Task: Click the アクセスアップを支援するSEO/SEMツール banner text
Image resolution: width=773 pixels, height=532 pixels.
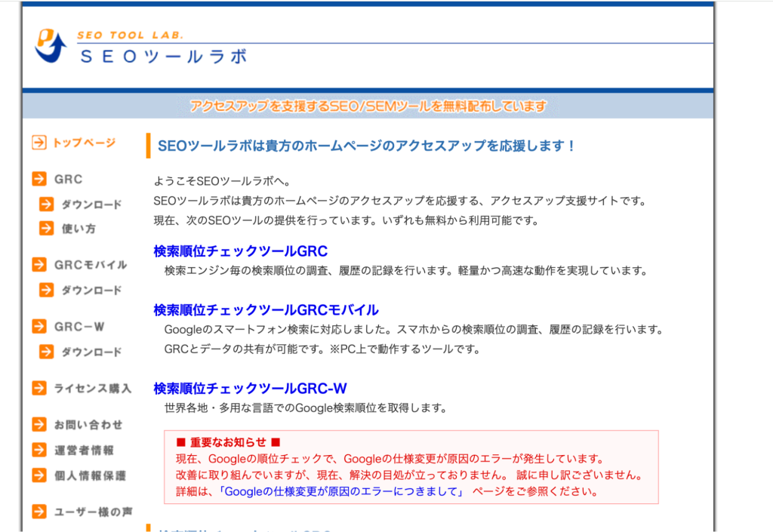Action: [368, 106]
